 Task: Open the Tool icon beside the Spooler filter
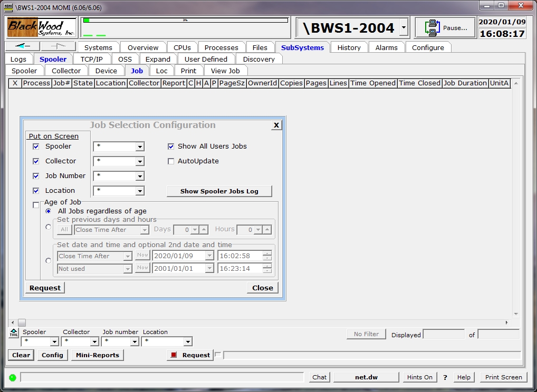(x=14, y=333)
